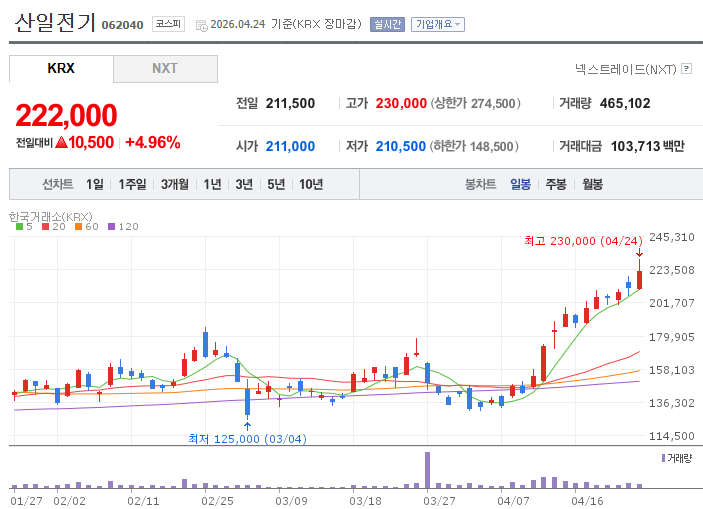Select the 1년 line chart range

(213, 184)
